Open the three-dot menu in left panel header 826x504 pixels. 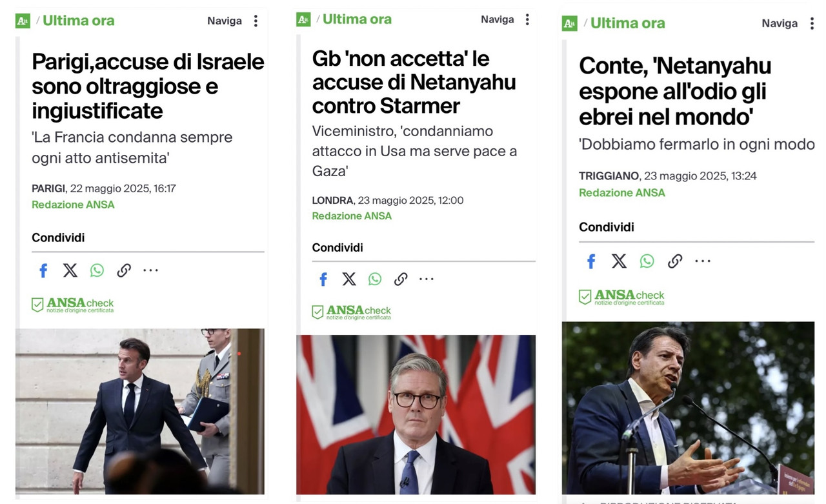coord(256,21)
